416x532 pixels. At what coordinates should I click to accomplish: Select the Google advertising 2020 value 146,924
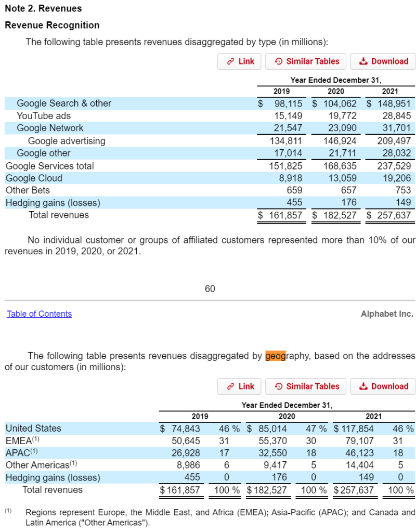(x=340, y=141)
